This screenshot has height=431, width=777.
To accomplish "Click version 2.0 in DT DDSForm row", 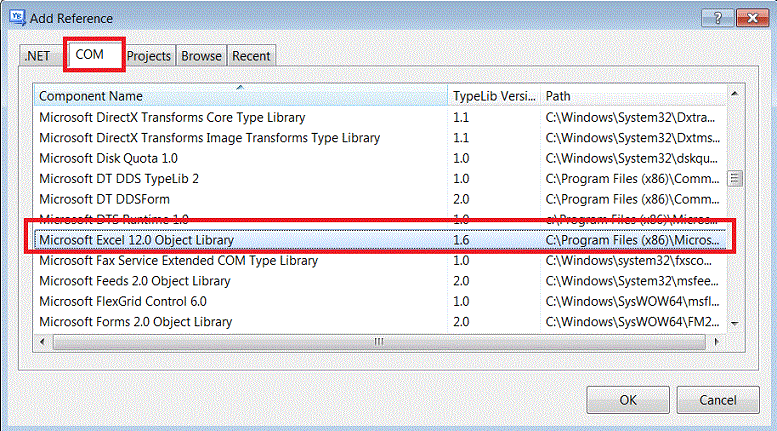I will coord(461,199).
